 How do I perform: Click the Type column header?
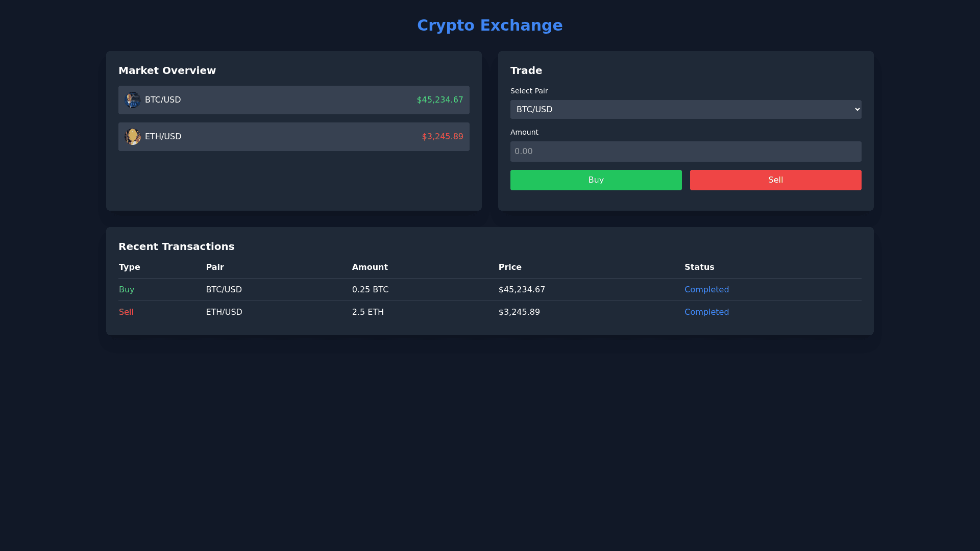pyautogui.click(x=130, y=267)
